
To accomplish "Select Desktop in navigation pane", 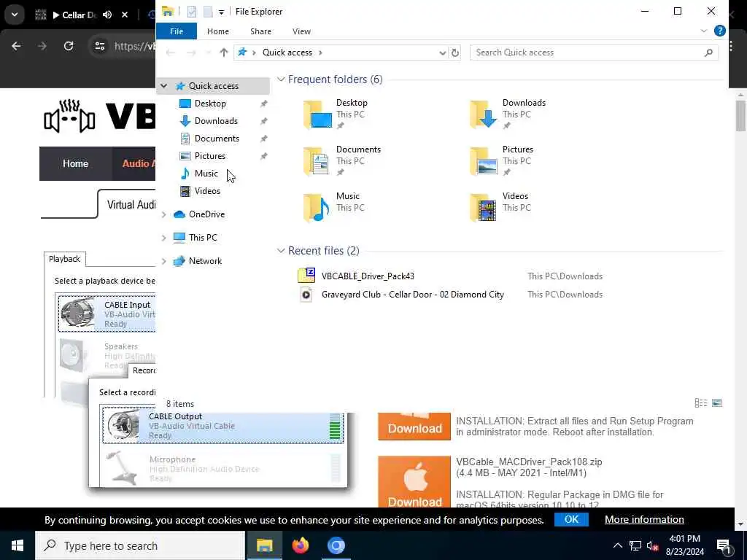I will [x=210, y=104].
